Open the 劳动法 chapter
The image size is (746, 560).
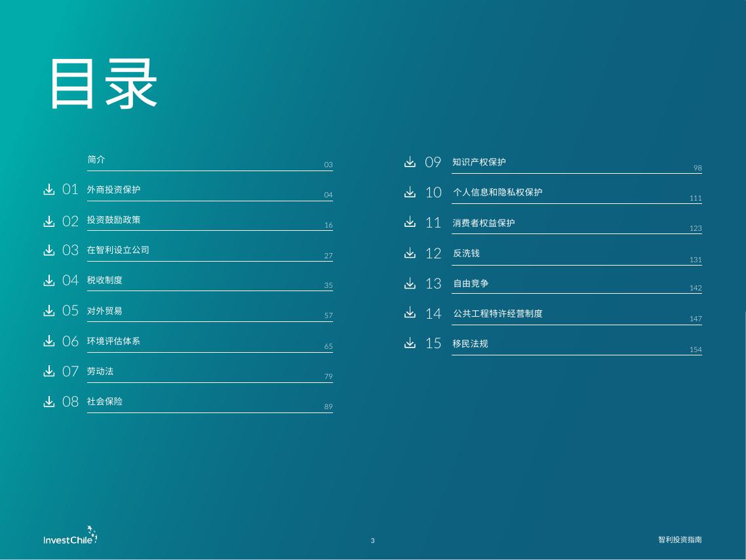100,371
